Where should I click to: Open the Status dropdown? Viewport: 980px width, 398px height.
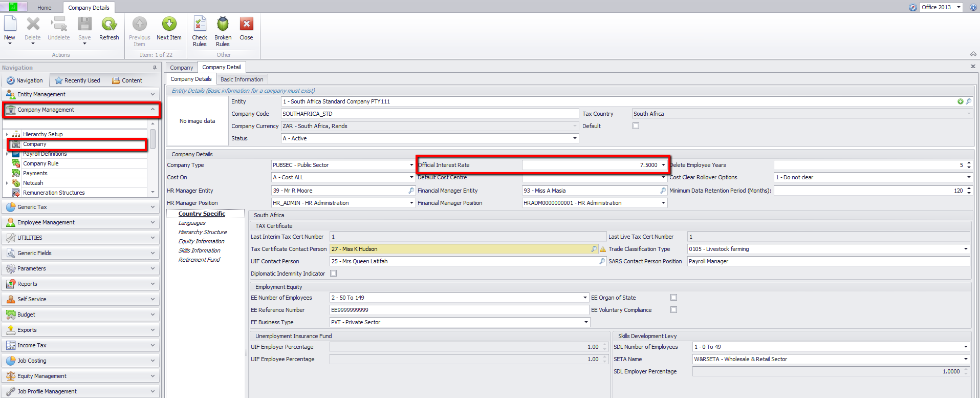tap(575, 138)
